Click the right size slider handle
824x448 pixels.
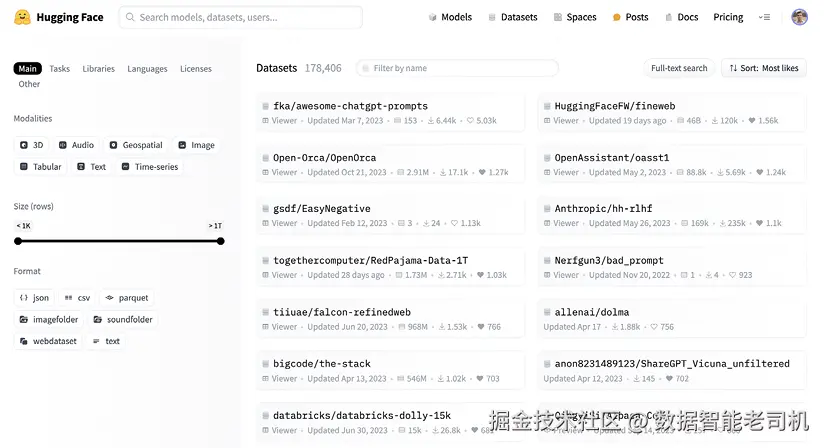(221, 241)
